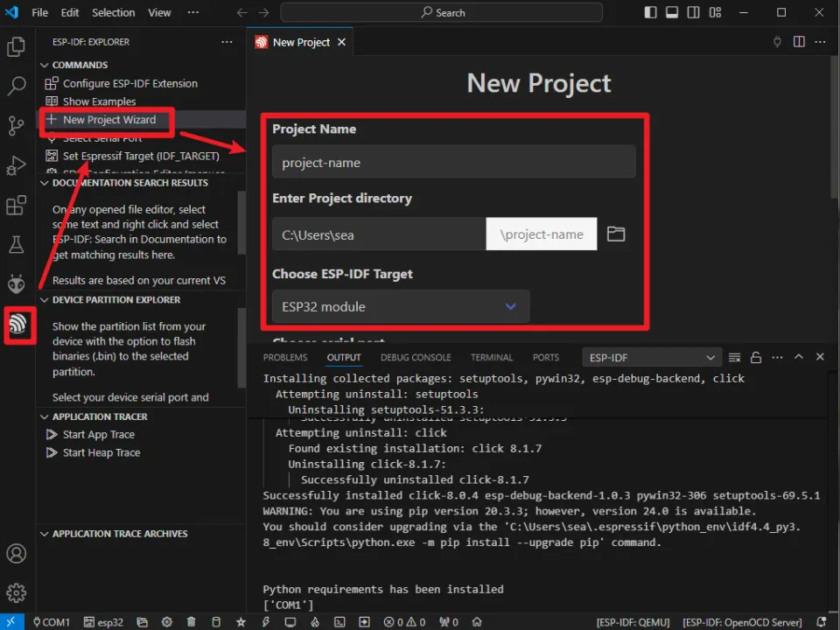Click the arrow-in-box custom task icon
840x630 pixels.
click(364, 622)
